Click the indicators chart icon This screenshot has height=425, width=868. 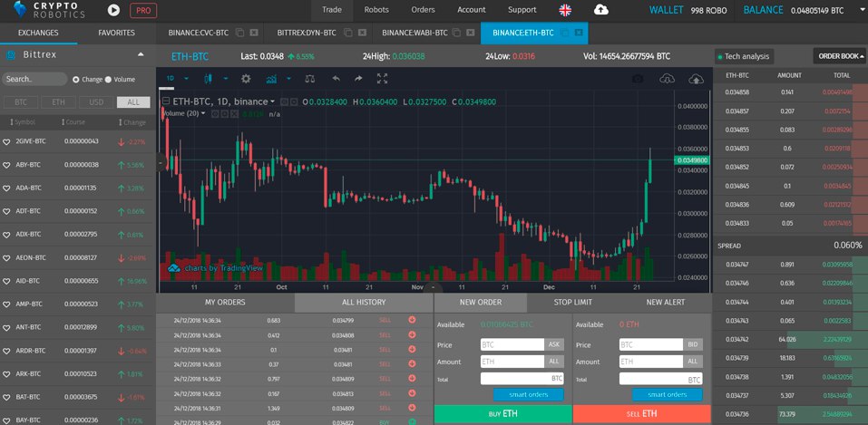pyautogui.click(x=271, y=79)
